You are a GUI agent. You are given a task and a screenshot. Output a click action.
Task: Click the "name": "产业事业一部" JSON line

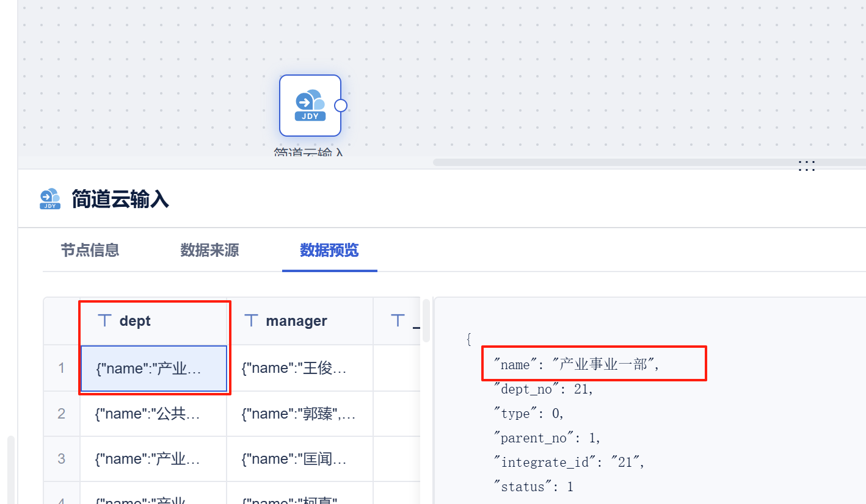pos(577,365)
